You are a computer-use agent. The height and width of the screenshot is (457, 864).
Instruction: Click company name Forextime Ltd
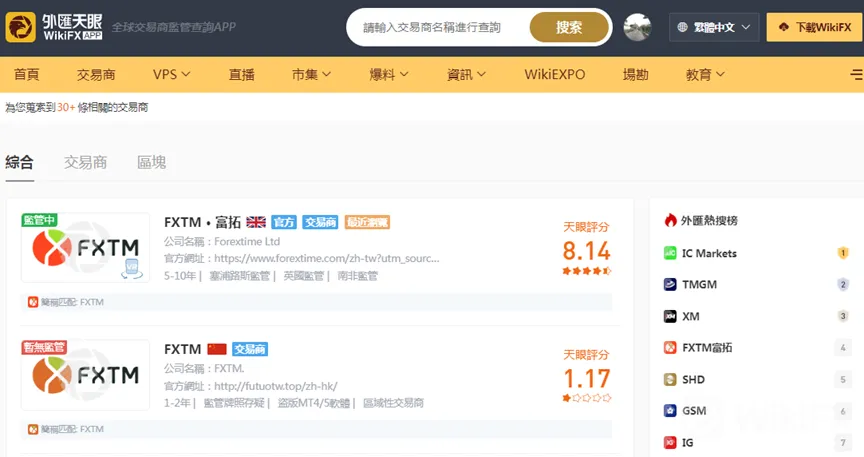(x=247, y=241)
